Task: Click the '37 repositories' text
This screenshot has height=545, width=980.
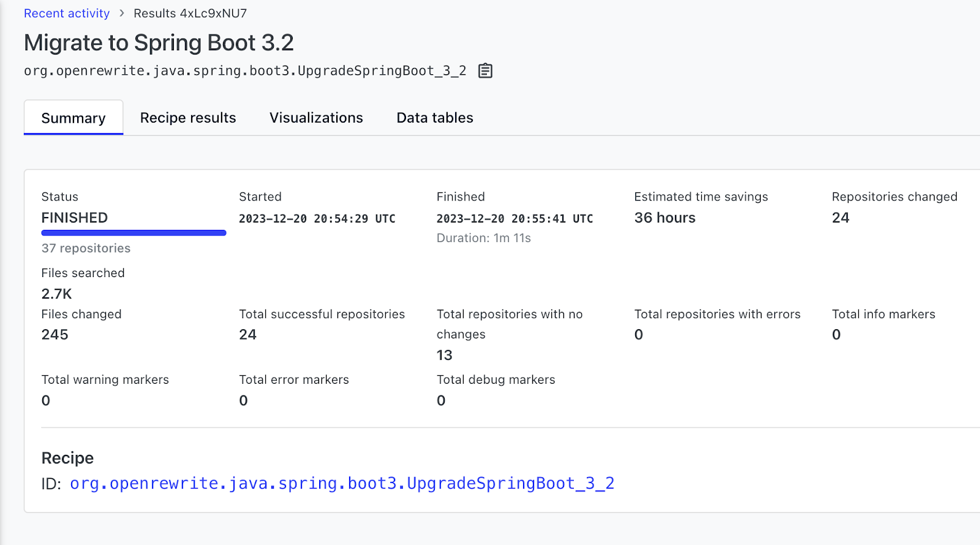Action: (x=86, y=248)
